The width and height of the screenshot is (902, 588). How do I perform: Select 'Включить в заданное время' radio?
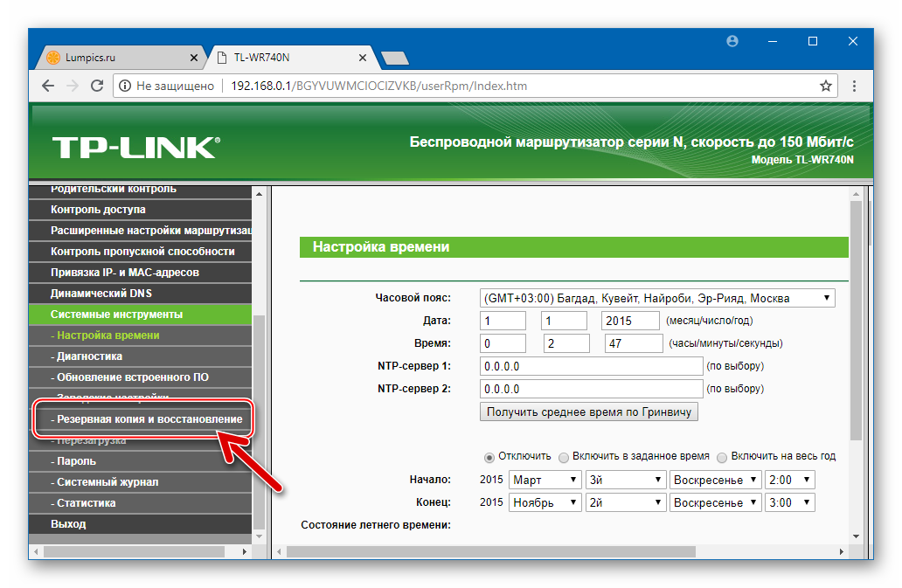click(x=564, y=457)
